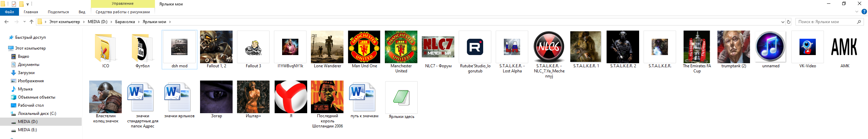
Task: Open recent locations dropdown arrow
Action: click(x=24, y=22)
